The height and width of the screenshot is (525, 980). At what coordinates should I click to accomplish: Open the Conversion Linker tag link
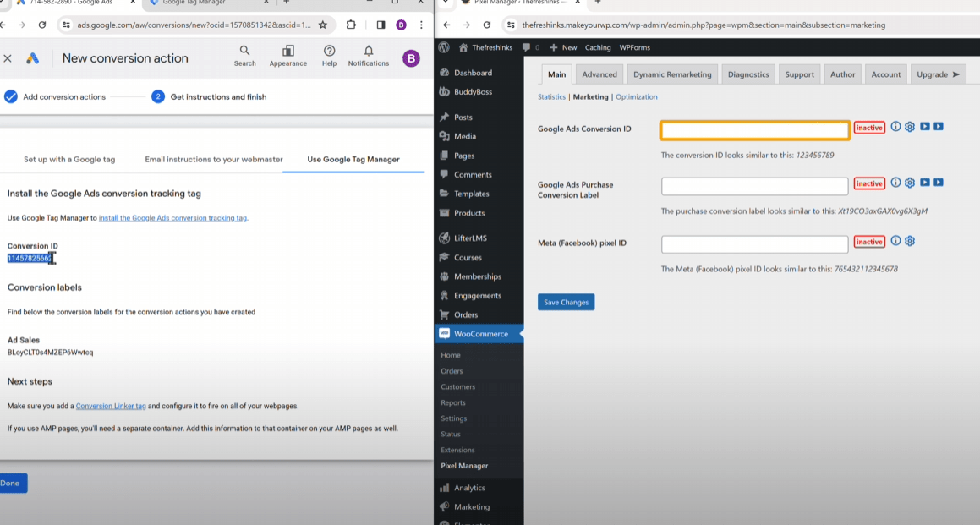point(111,406)
